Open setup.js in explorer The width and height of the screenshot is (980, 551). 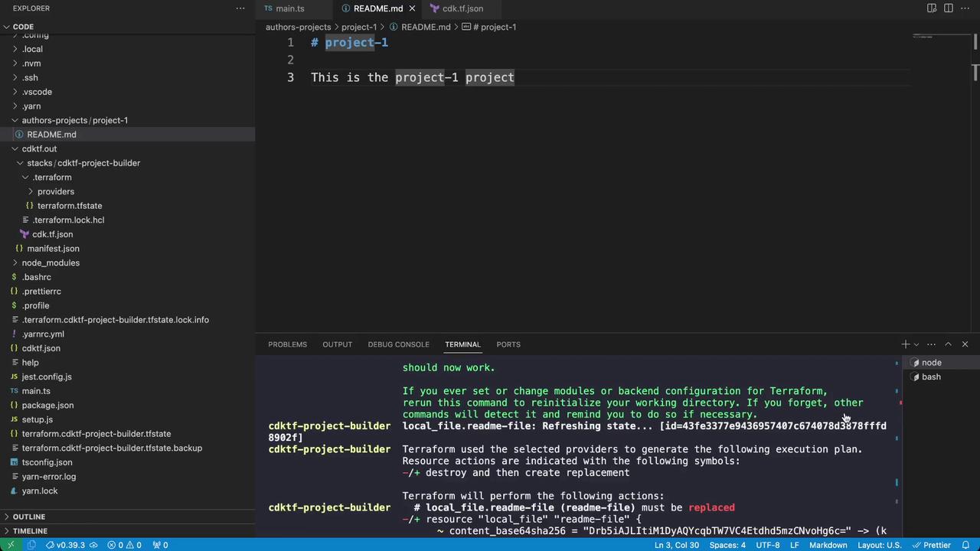click(38, 419)
